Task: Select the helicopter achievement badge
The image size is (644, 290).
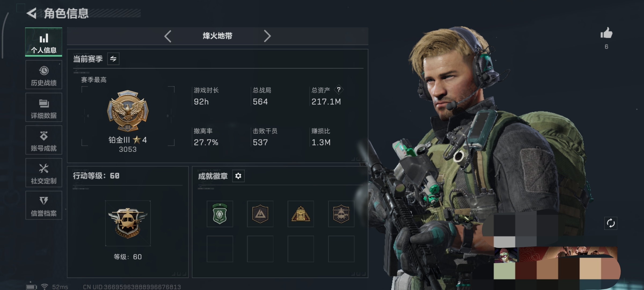Action: (x=341, y=214)
